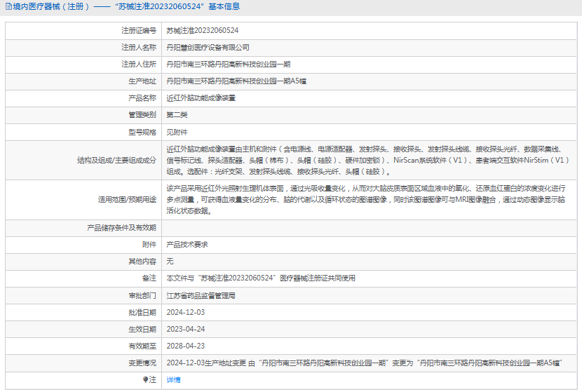Click the 生产地址 value ending in A5幢

[x=236, y=81]
